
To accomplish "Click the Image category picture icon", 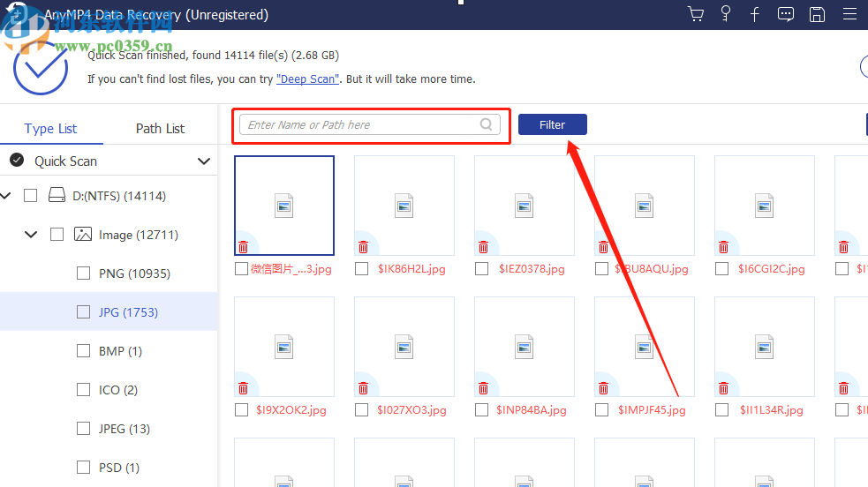I will click(x=83, y=234).
